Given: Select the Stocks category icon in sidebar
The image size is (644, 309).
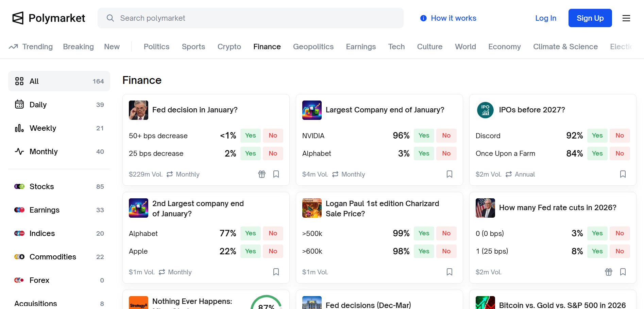Looking at the screenshot, I should 19,186.
